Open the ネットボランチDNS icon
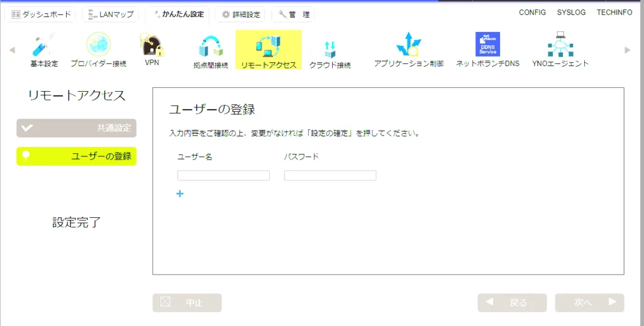This screenshot has width=644, height=326. [487, 50]
